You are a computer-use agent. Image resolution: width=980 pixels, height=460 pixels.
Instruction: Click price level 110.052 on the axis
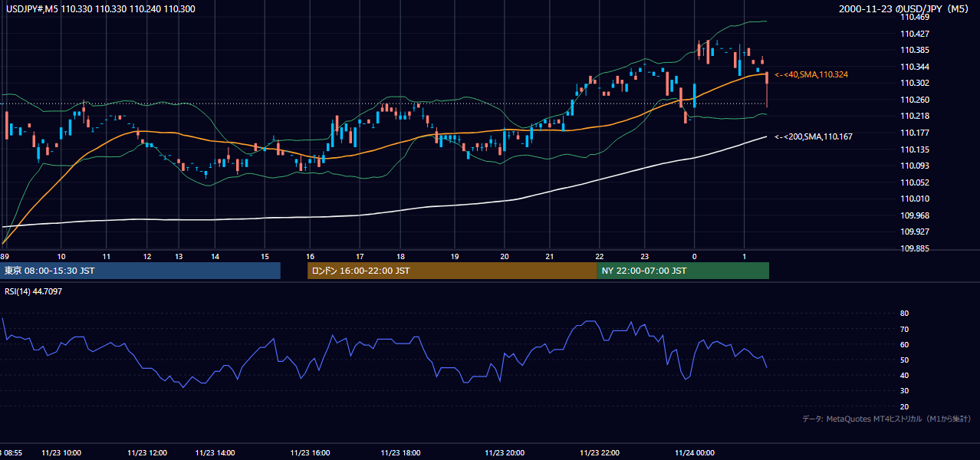(x=915, y=182)
